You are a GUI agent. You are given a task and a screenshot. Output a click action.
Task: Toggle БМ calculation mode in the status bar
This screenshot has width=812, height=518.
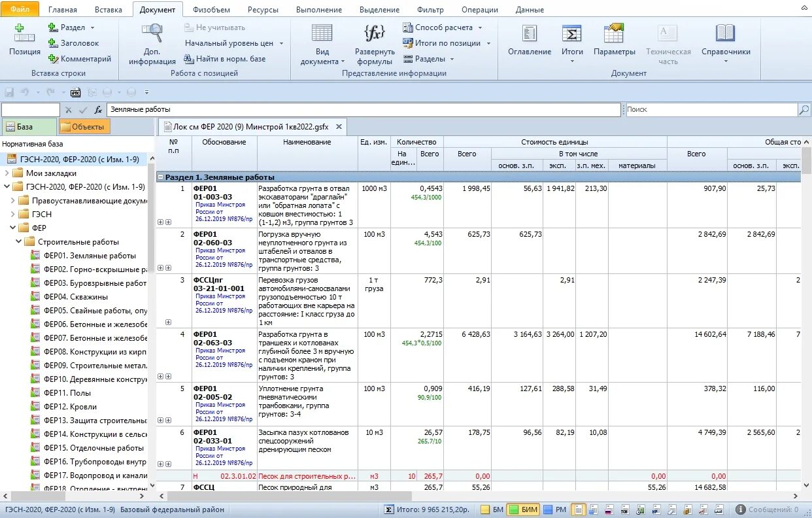[x=491, y=509]
